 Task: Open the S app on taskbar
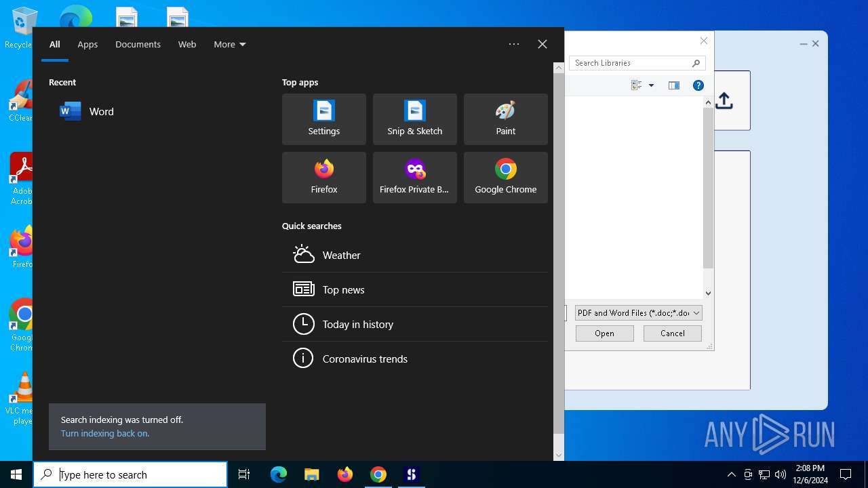coord(411,474)
